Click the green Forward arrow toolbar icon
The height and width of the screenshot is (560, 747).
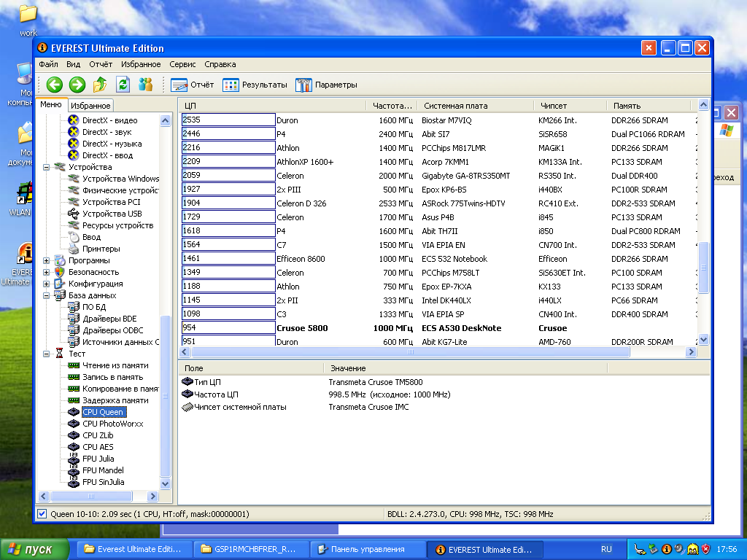(x=77, y=85)
